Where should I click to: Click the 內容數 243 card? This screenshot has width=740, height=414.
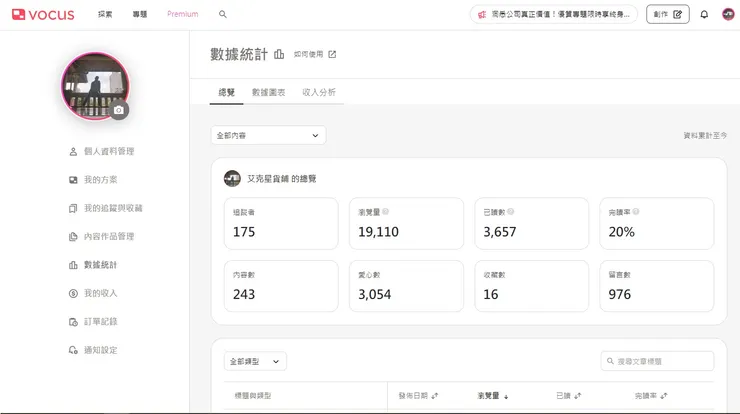click(281, 286)
